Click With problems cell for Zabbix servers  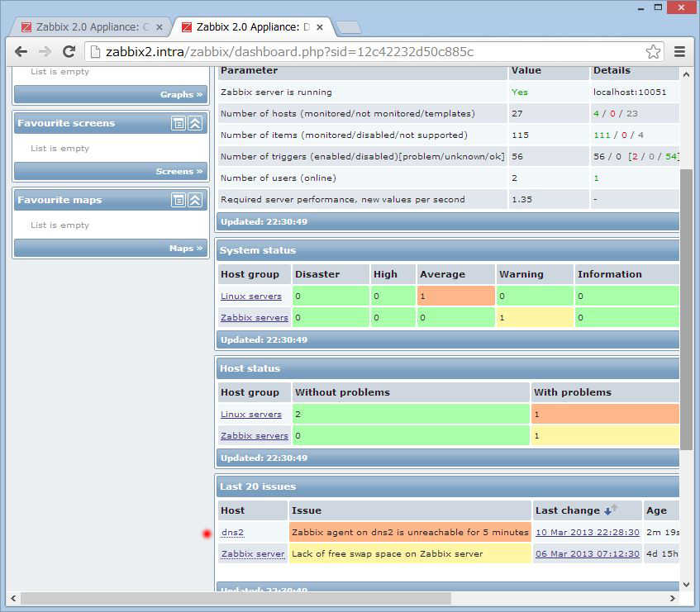tap(605, 436)
